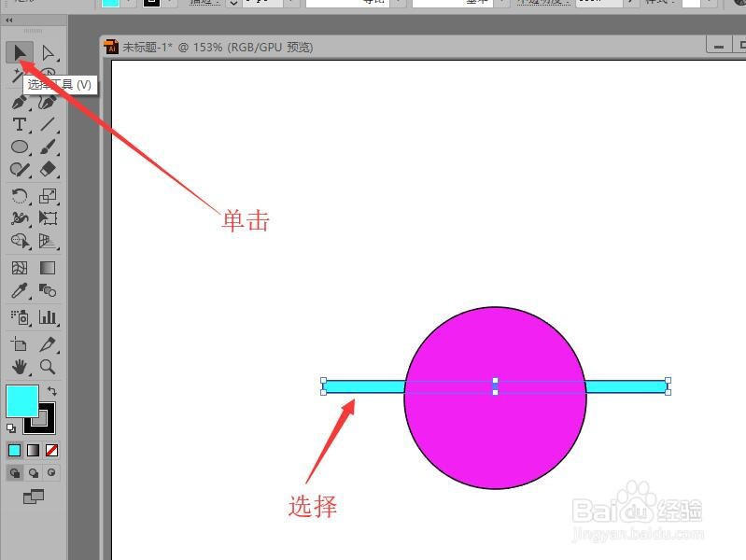Click the selected rectangle's center point handle

[x=495, y=386]
